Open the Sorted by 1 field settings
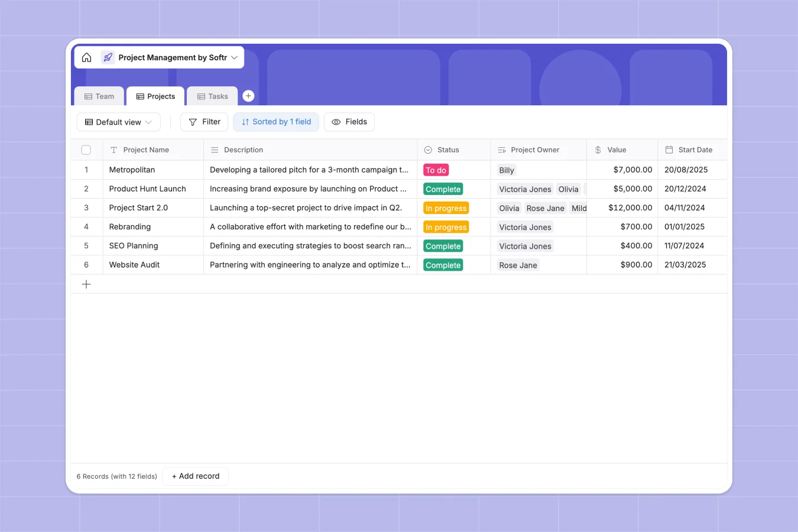 point(275,122)
